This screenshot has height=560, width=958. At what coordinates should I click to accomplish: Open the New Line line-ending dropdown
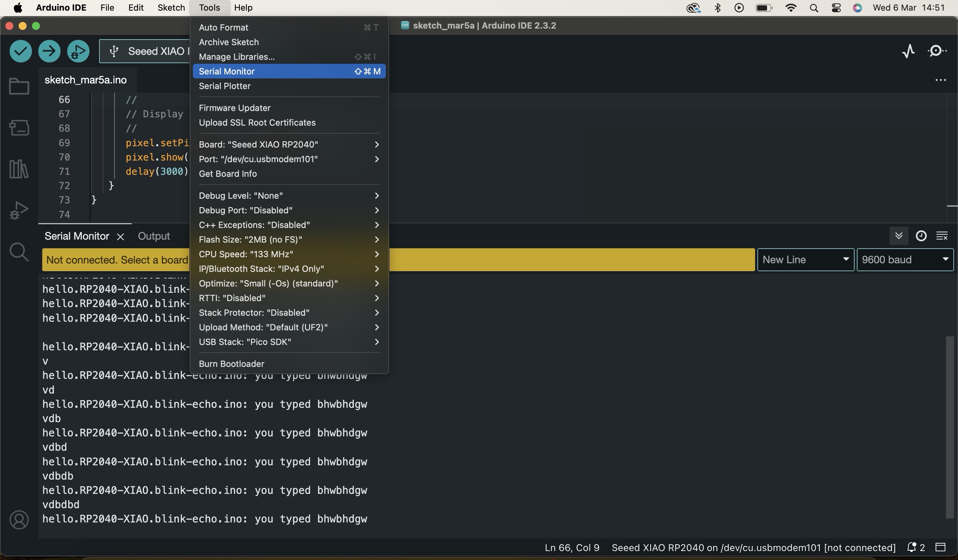point(806,260)
